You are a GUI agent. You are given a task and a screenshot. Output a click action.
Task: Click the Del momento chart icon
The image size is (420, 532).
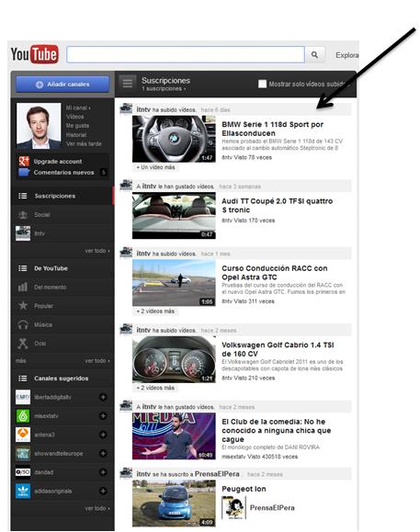coord(23,287)
